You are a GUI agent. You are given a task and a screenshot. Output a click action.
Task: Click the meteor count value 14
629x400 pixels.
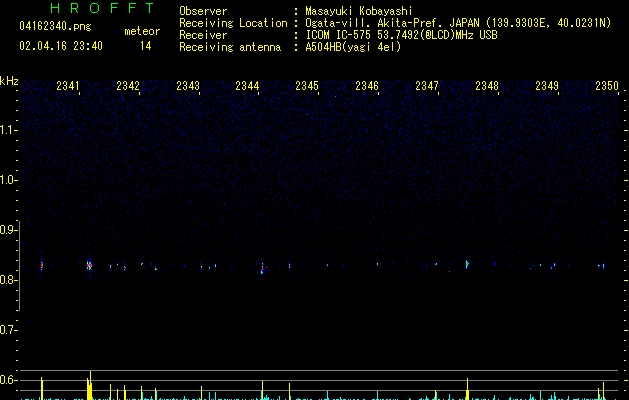click(146, 46)
